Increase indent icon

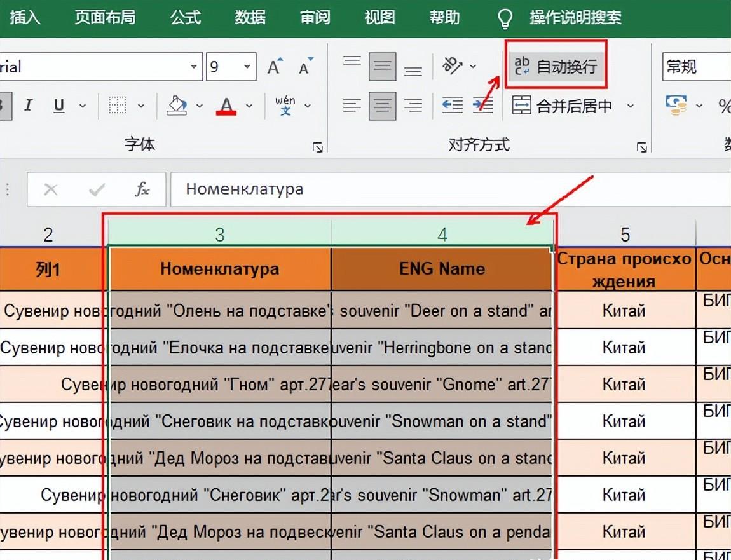coord(483,105)
